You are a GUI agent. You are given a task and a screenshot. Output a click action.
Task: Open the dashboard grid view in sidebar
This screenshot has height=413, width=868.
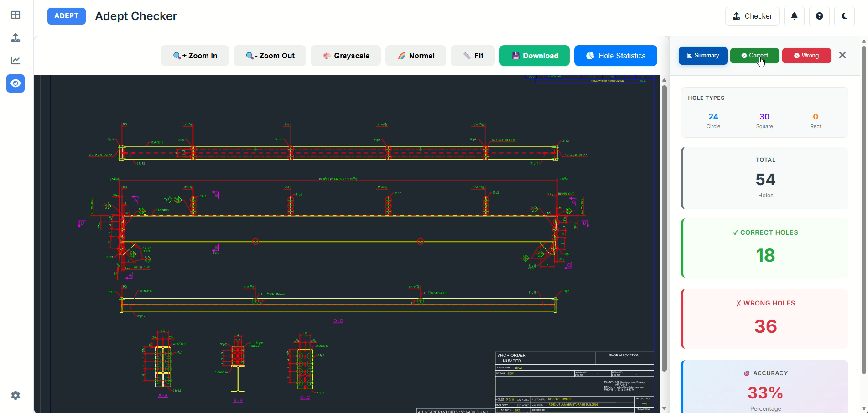15,15
